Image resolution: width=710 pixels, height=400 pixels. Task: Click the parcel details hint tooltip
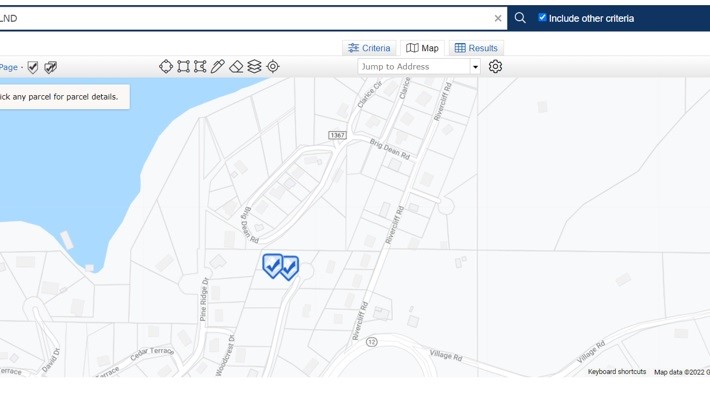coord(63,96)
